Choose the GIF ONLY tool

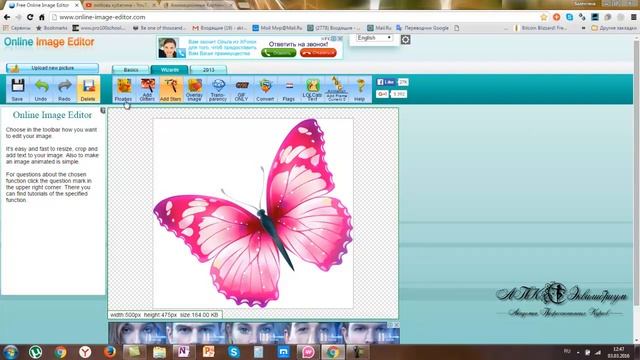point(241,89)
